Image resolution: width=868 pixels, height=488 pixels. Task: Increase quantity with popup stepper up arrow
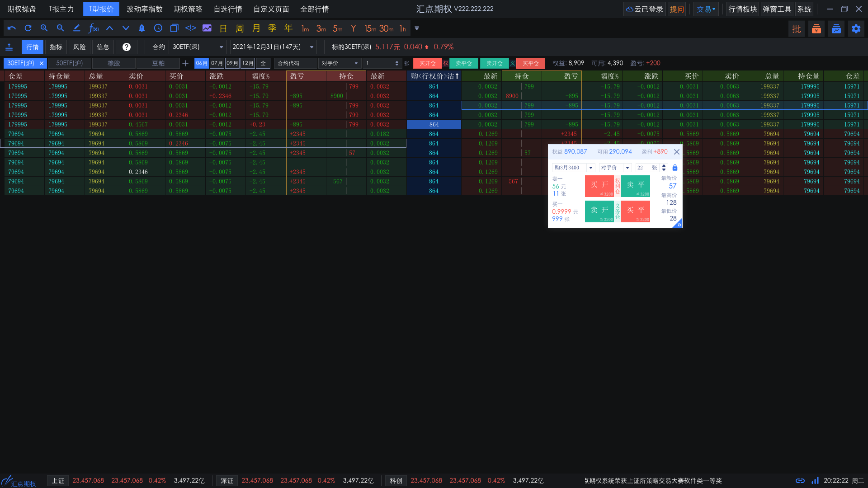664,165
